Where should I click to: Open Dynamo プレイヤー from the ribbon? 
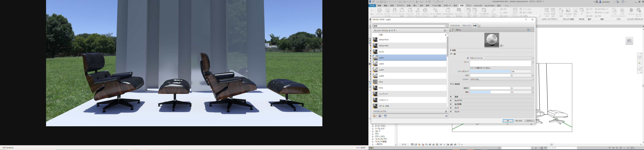[639, 12]
